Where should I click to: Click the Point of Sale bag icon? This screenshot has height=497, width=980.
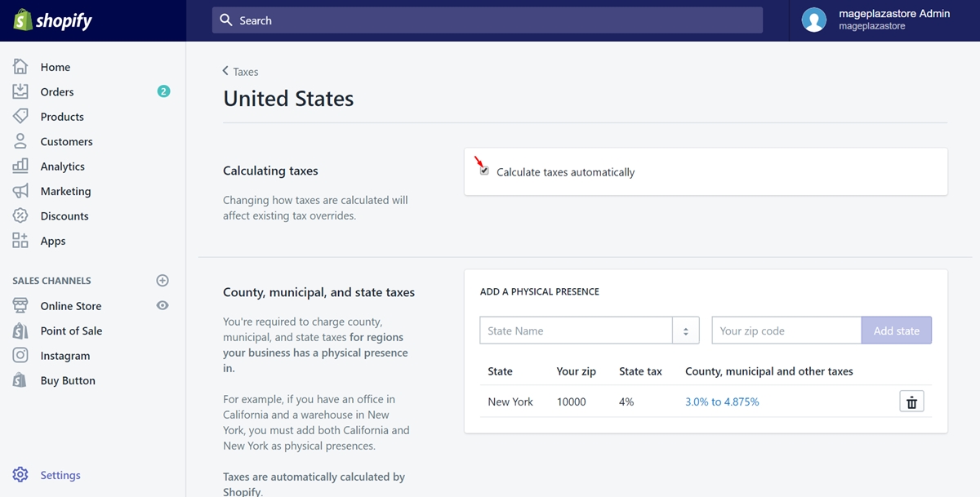point(20,331)
